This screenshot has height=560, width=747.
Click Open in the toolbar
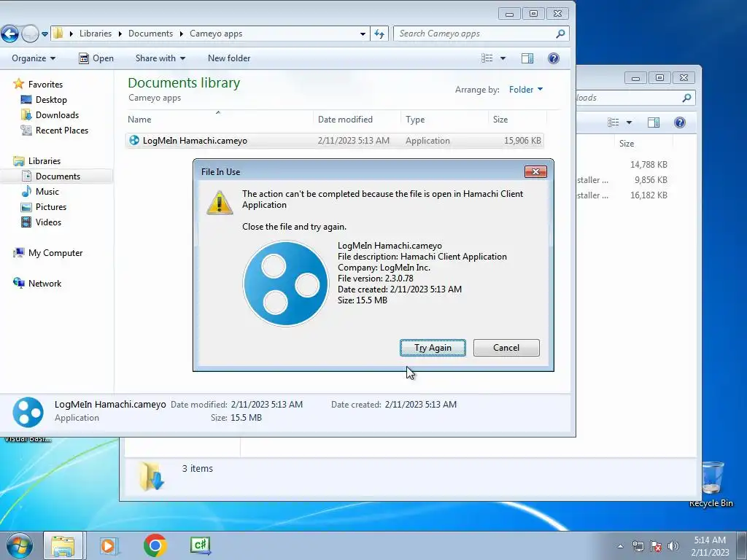point(96,58)
